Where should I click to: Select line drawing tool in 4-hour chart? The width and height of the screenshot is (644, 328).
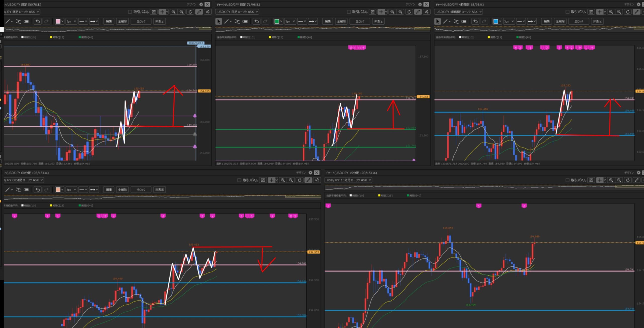(445, 21)
